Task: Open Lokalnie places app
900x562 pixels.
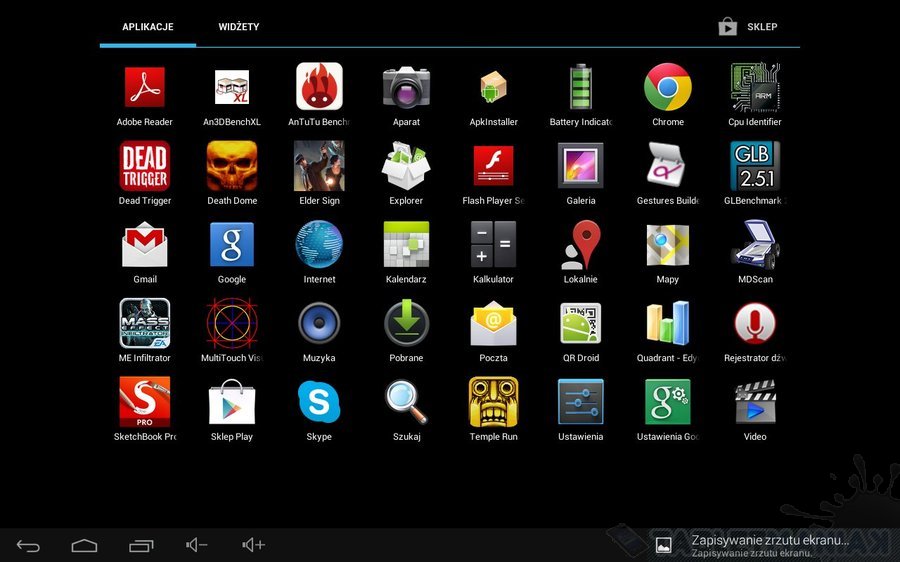Action: coord(581,245)
